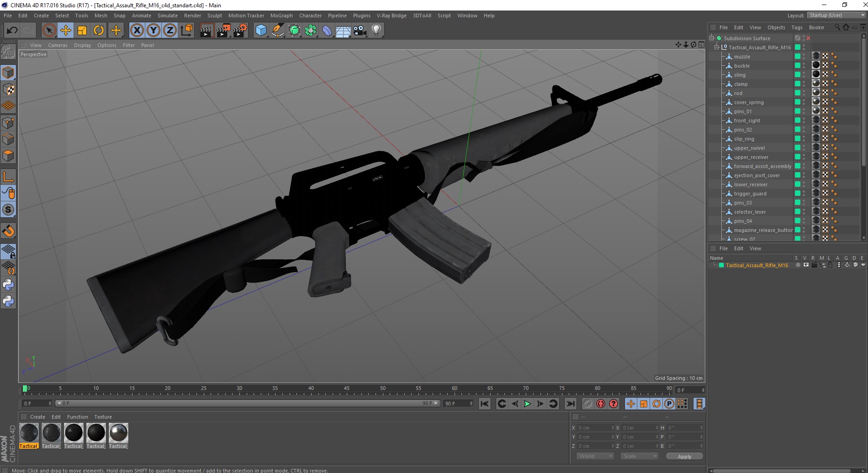
Task: Add a Floor environment object
Action: pos(344,31)
